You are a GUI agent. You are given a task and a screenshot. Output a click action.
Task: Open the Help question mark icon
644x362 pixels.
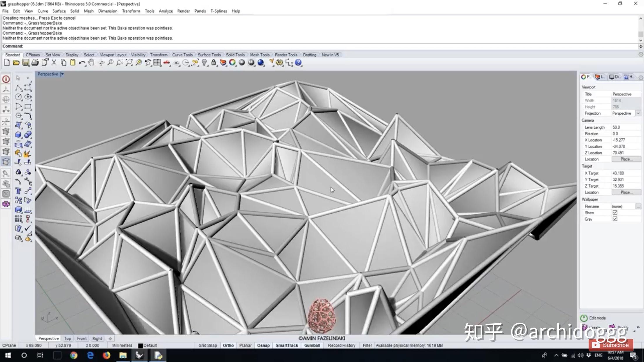click(298, 63)
